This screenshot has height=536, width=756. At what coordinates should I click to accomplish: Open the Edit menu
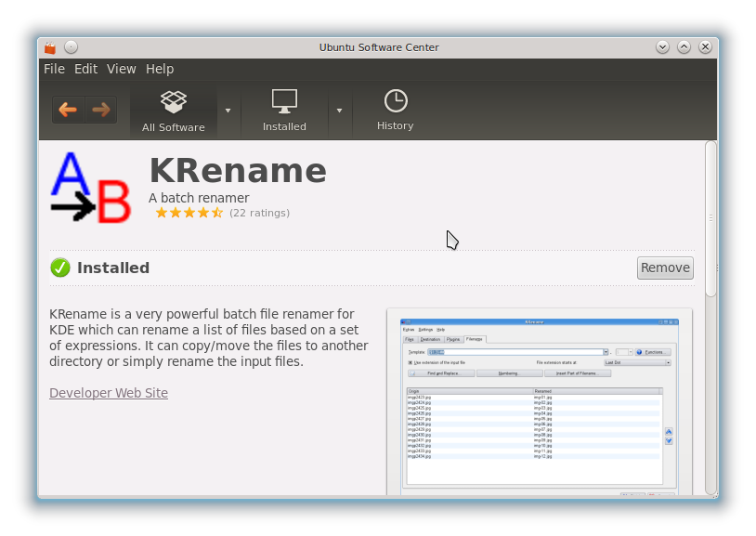pos(85,69)
